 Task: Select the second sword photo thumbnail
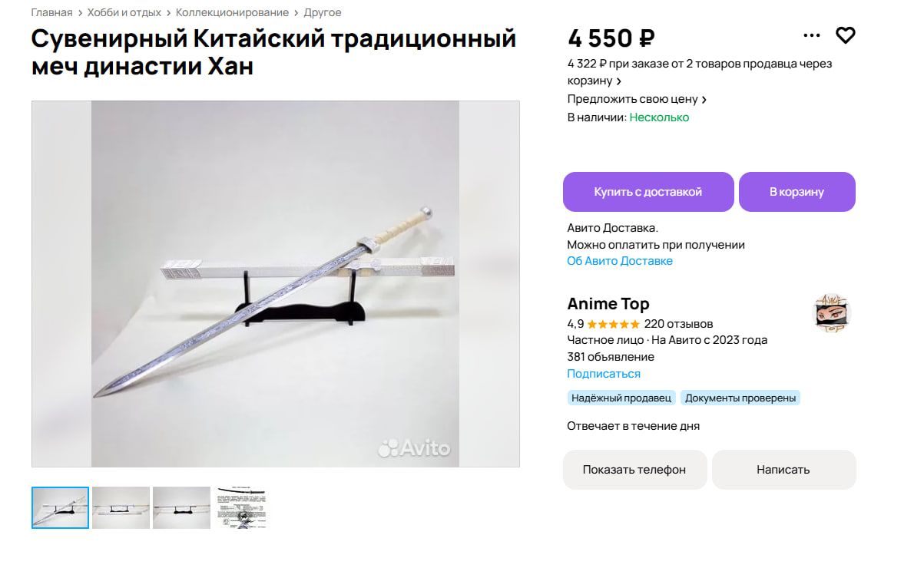click(121, 507)
